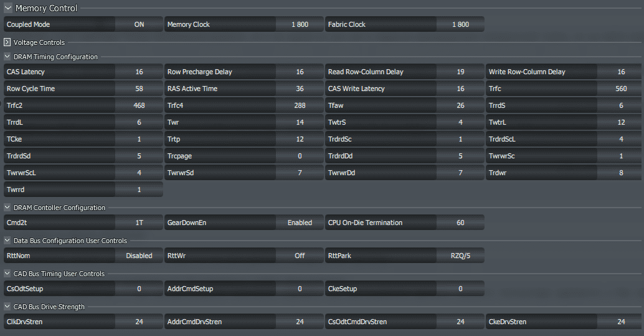Viewport: 644px width, 336px height.
Task: Collapse CAD Bus Drive Strength section
Action: [7, 307]
